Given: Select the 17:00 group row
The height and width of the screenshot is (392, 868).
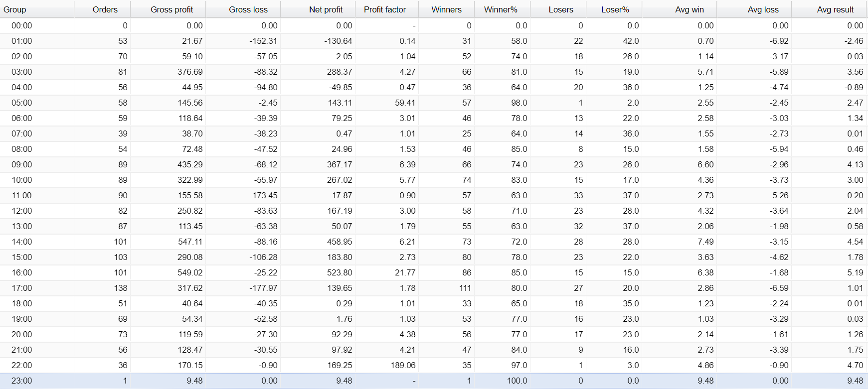Looking at the screenshot, I should [x=434, y=288].
